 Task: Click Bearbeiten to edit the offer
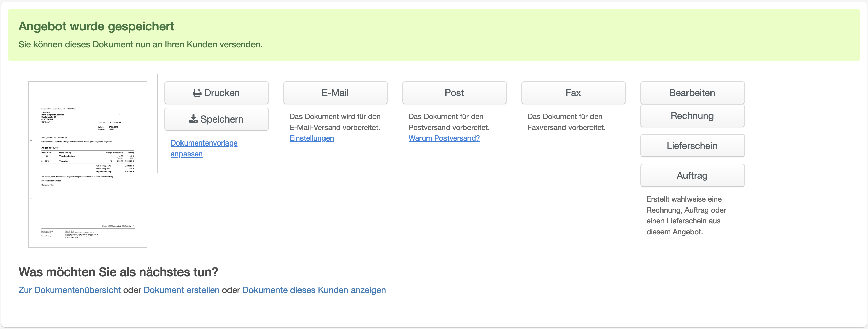pyautogui.click(x=692, y=93)
